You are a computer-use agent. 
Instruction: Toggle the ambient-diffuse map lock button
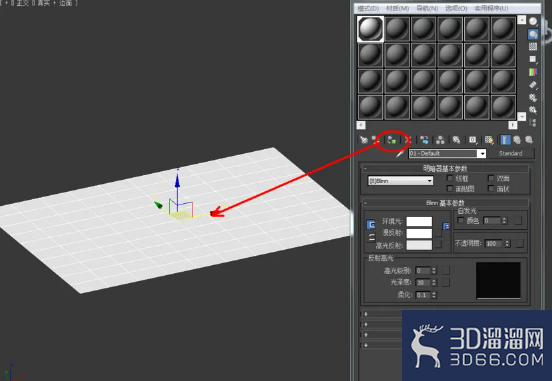pos(446,226)
